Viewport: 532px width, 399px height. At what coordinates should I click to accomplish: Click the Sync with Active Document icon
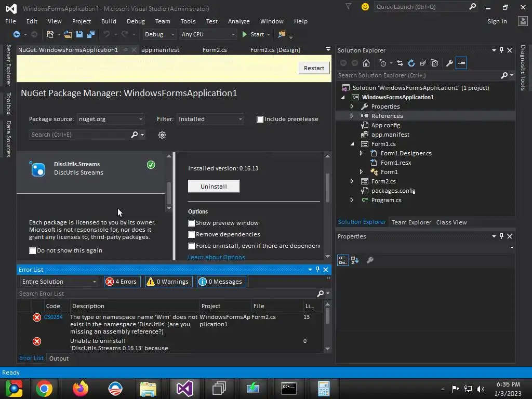coord(400,63)
